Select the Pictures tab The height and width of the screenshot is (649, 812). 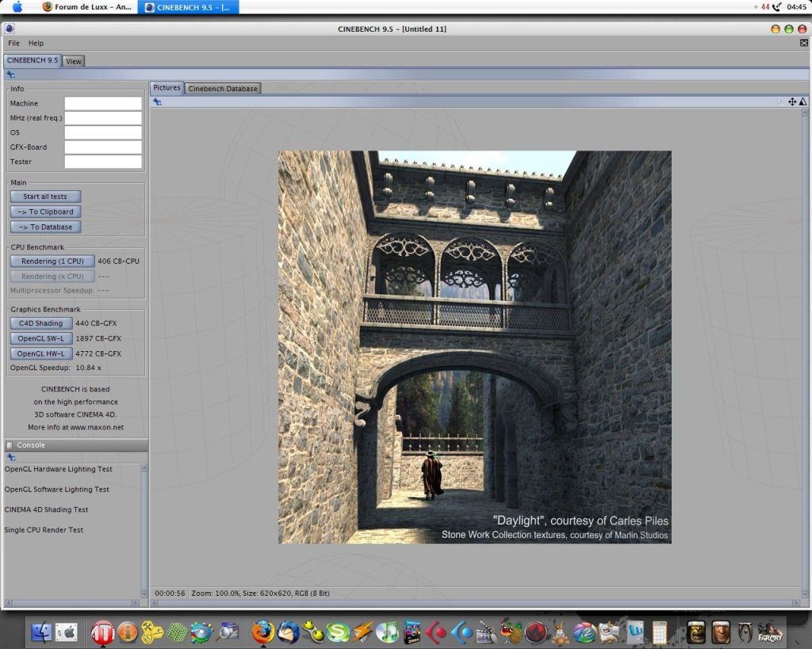pos(167,88)
